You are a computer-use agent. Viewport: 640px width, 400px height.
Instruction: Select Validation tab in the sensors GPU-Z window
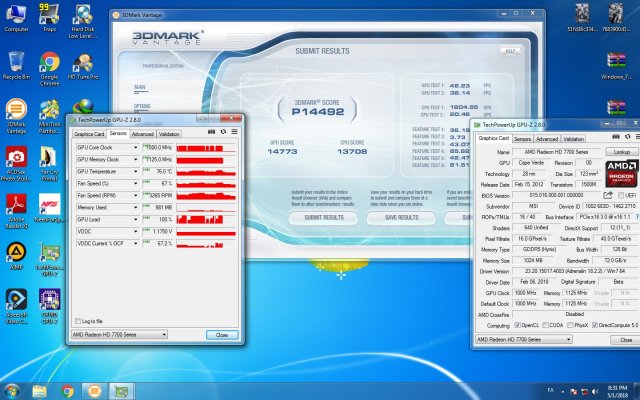[169, 133]
